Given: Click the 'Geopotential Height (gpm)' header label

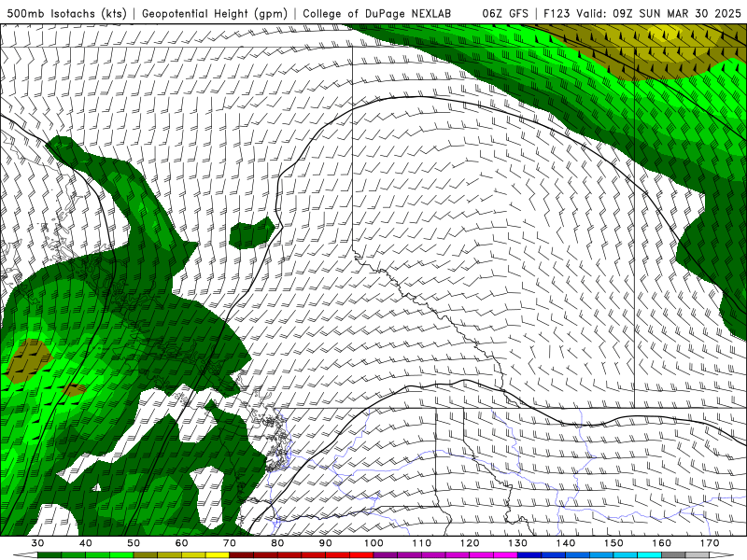Looking at the screenshot, I should pyautogui.click(x=215, y=13).
